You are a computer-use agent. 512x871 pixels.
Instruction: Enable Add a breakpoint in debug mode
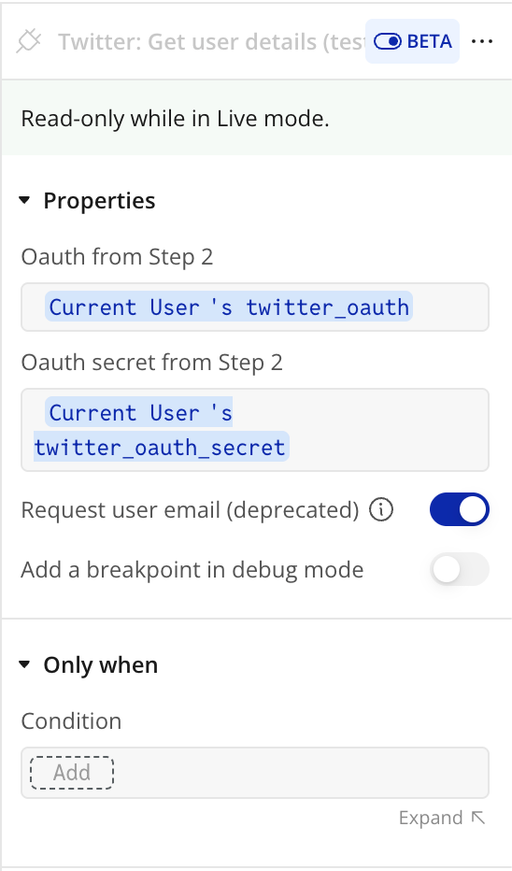pyautogui.click(x=459, y=569)
